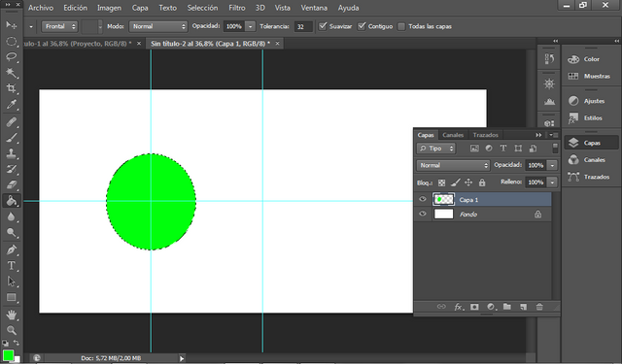Image resolution: width=622 pixels, height=364 pixels.
Task: Select the Type tool
Action: point(12,266)
